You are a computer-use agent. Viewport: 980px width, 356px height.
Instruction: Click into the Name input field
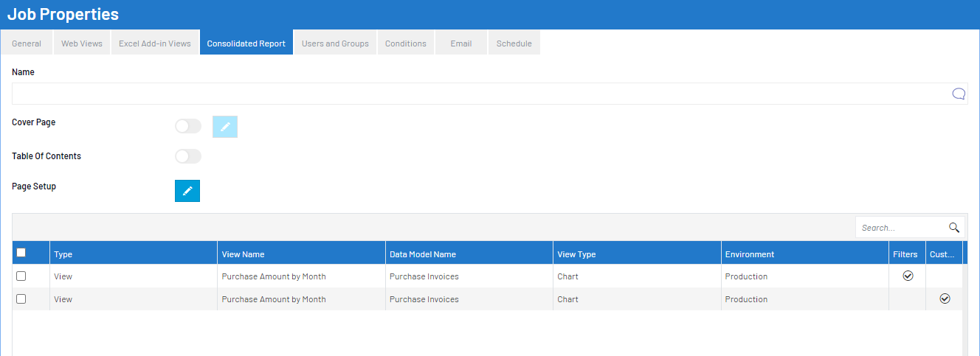pyautogui.click(x=480, y=94)
